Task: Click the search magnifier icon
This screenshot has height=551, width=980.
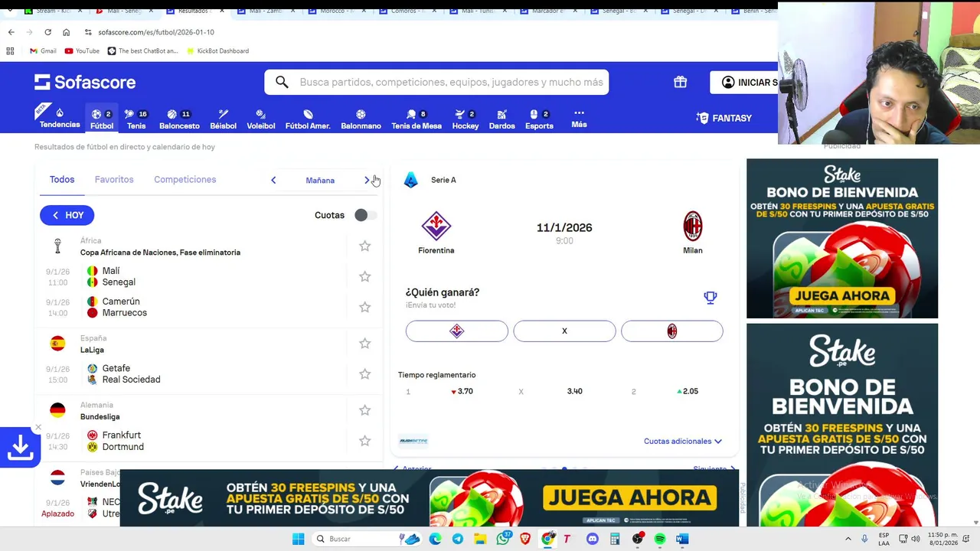Action: click(x=282, y=82)
